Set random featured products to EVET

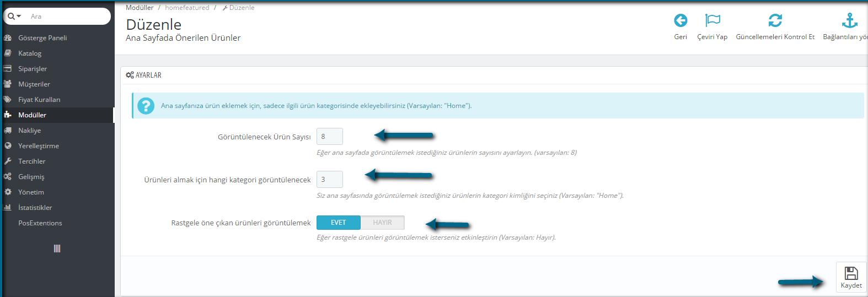pyautogui.click(x=338, y=223)
